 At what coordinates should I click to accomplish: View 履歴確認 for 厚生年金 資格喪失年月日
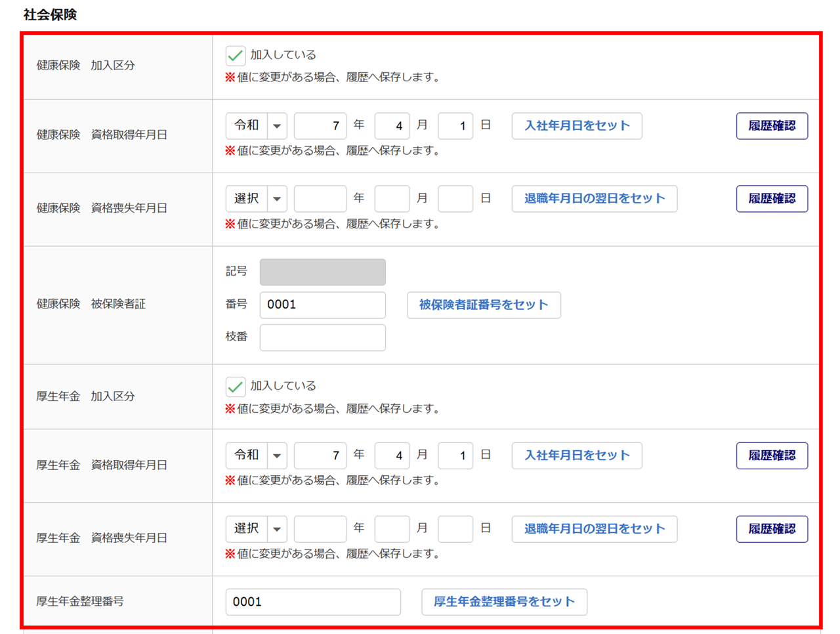pyautogui.click(x=771, y=529)
